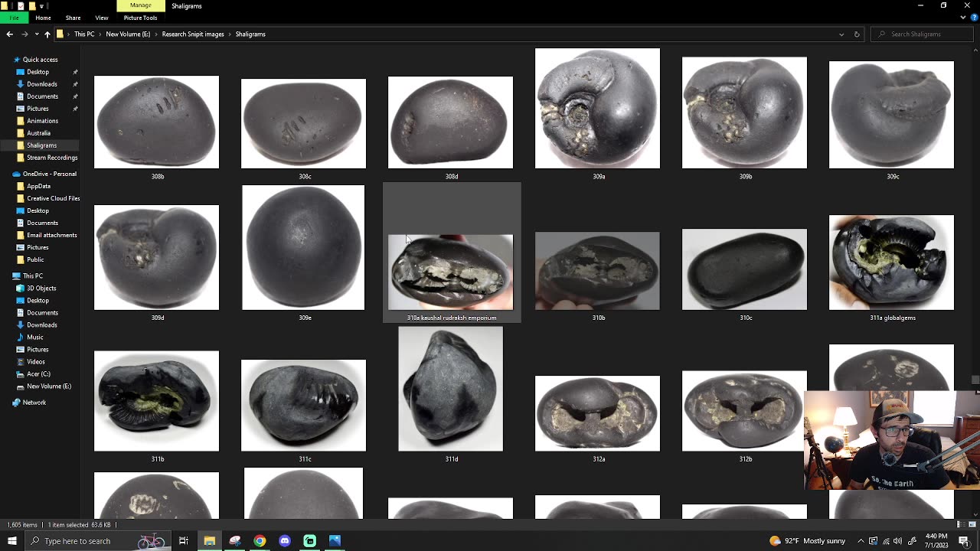
Task: Launch Google Chrome from the taskbar
Action: (x=260, y=541)
